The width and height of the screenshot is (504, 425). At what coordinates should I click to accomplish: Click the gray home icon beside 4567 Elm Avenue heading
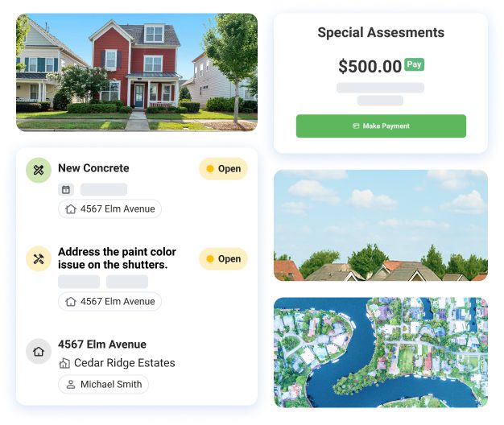click(x=39, y=351)
